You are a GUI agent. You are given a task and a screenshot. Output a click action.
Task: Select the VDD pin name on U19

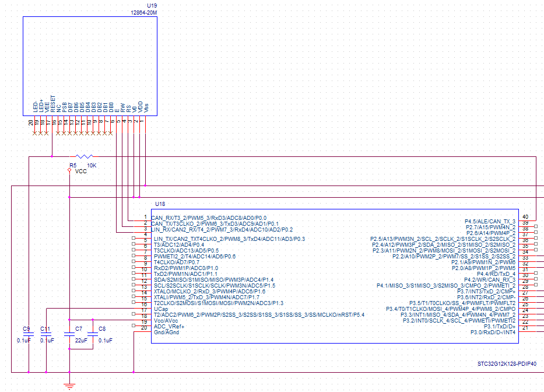140,107
